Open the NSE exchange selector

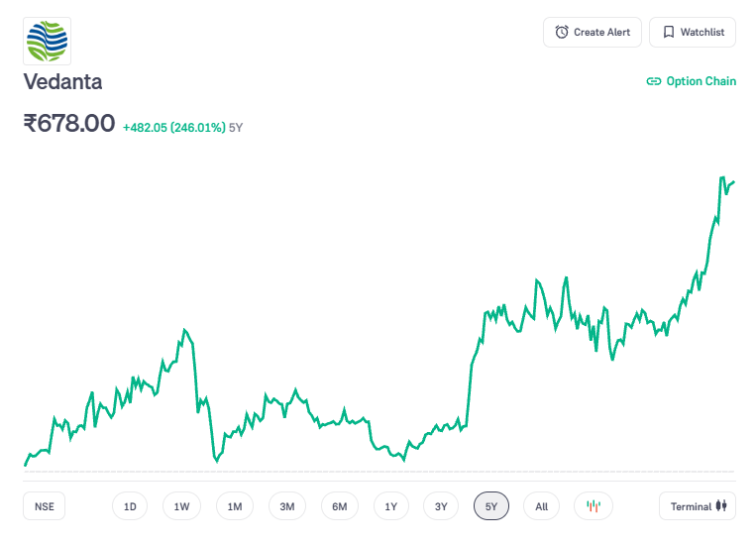(x=45, y=506)
